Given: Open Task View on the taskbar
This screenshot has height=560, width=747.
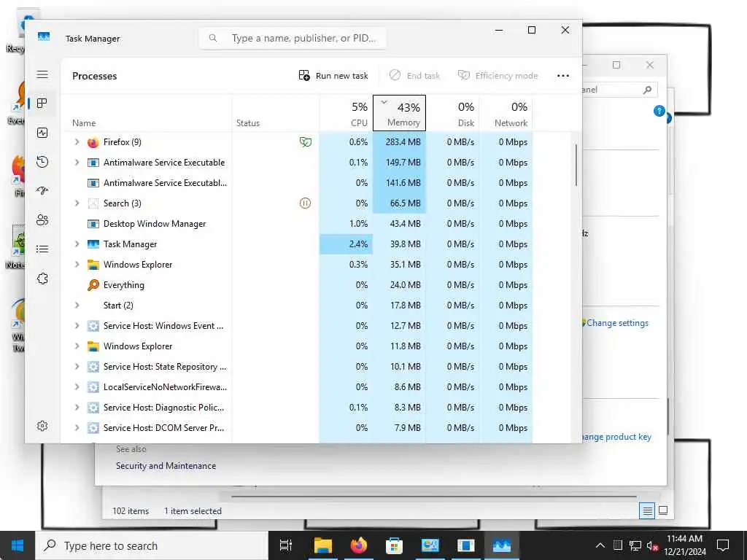Looking at the screenshot, I should [x=286, y=545].
